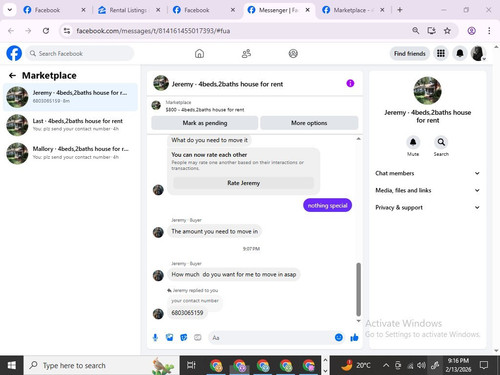This screenshot has height=375, width=500.
Task: Switch to the Marketplace browser tab
Action: 353,10
